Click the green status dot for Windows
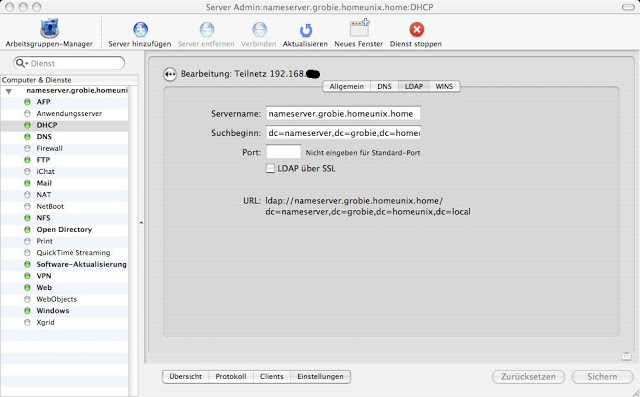The width and height of the screenshot is (640, 397). click(x=27, y=311)
